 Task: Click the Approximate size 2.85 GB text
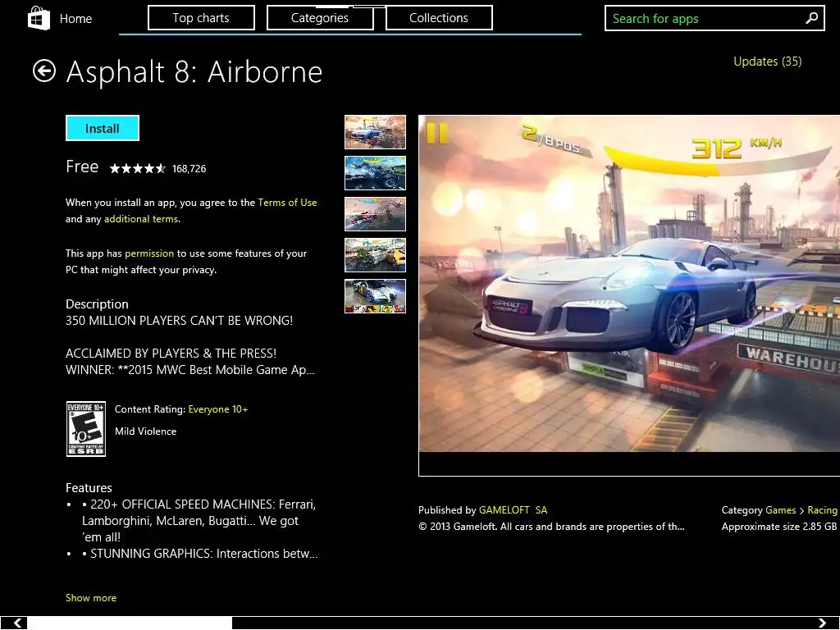point(779,527)
